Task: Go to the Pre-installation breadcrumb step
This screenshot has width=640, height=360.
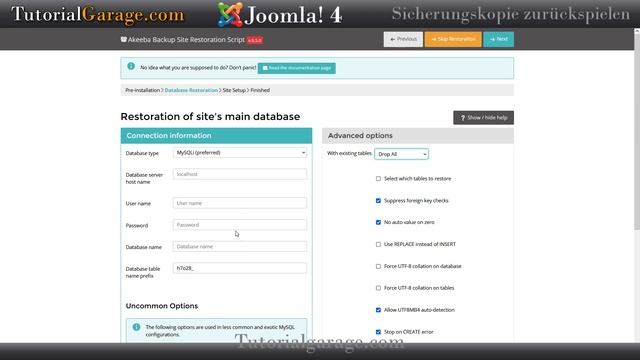Action: coord(142,90)
